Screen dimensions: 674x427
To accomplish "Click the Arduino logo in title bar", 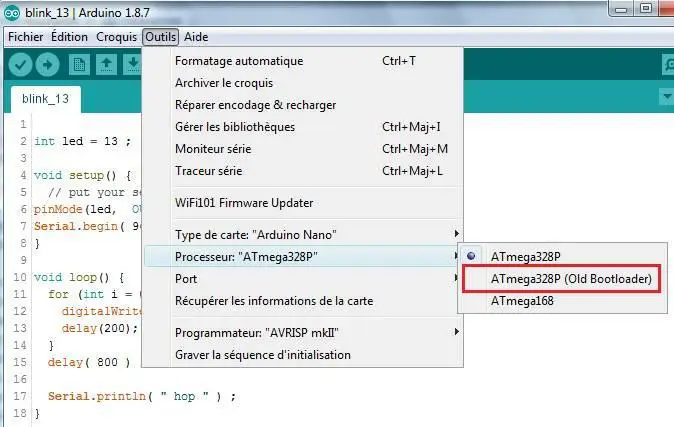I will tap(12, 13).
